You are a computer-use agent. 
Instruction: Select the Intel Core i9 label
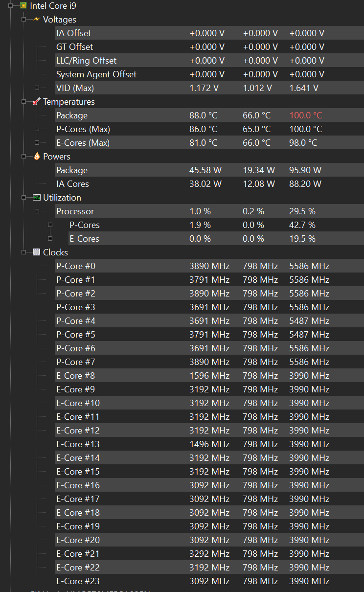(53, 6)
